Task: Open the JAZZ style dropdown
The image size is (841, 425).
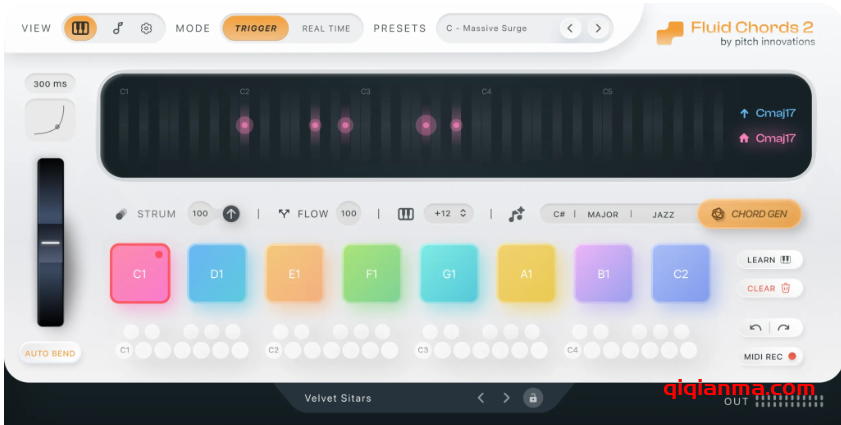Action: [x=663, y=214]
